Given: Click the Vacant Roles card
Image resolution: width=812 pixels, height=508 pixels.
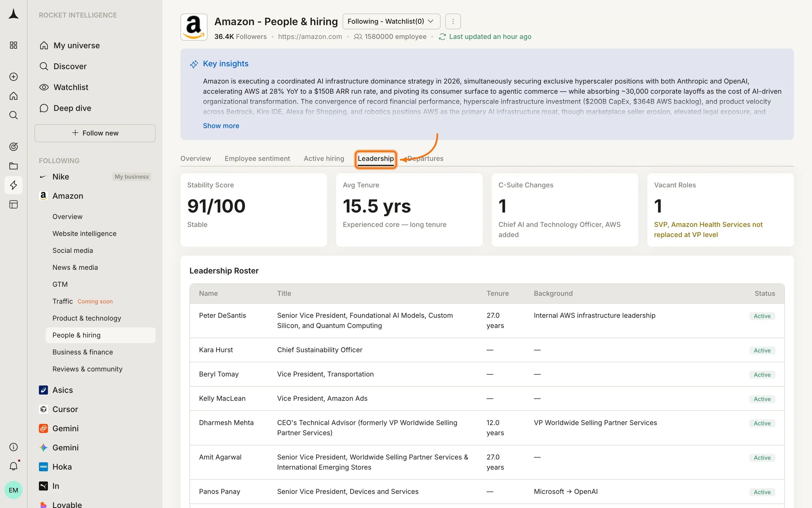Looking at the screenshot, I should pos(720,210).
